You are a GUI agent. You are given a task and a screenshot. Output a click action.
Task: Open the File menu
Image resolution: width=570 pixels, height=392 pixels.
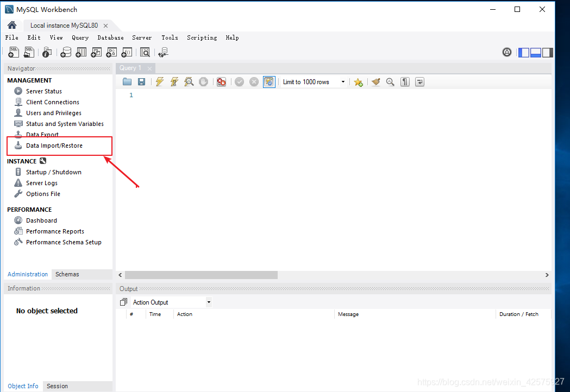pyautogui.click(x=11, y=37)
